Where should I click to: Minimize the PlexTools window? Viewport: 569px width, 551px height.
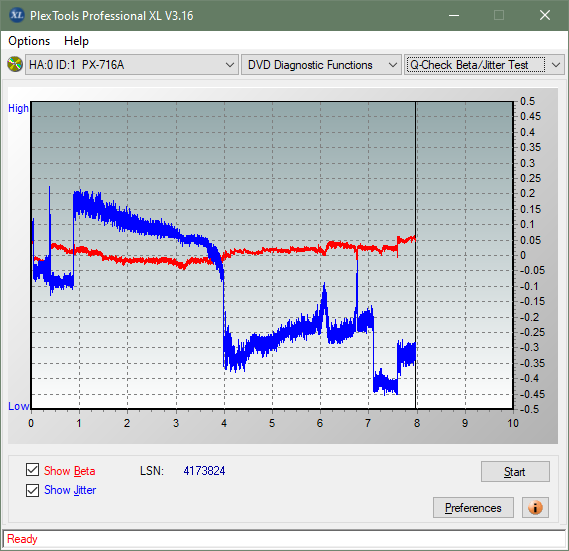454,15
